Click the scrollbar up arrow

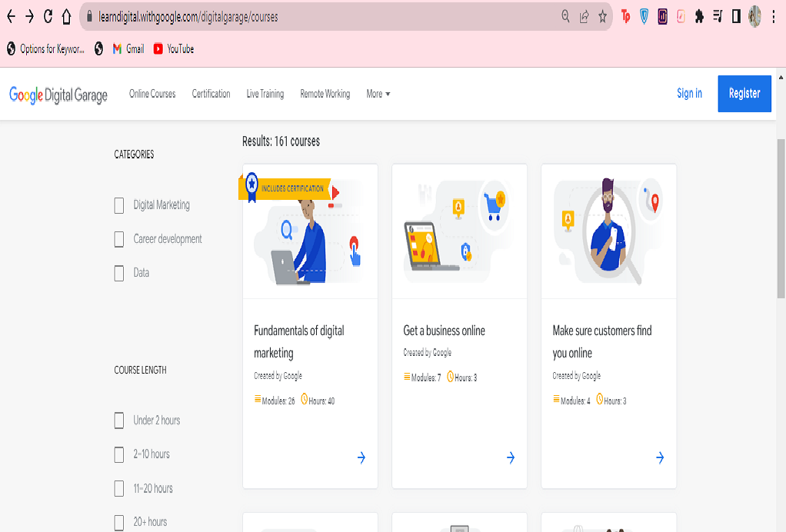point(781,77)
